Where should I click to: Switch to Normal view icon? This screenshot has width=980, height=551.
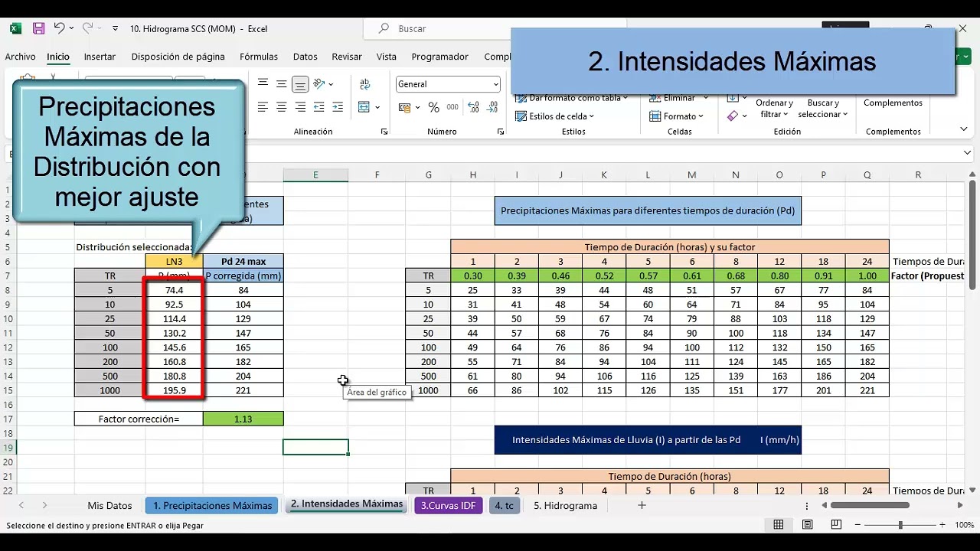point(779,525)
